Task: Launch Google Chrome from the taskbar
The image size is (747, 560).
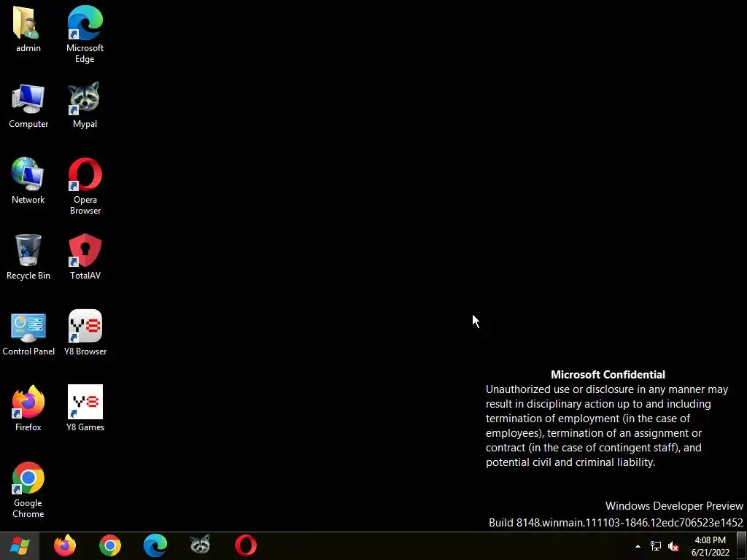Action: 110,545
